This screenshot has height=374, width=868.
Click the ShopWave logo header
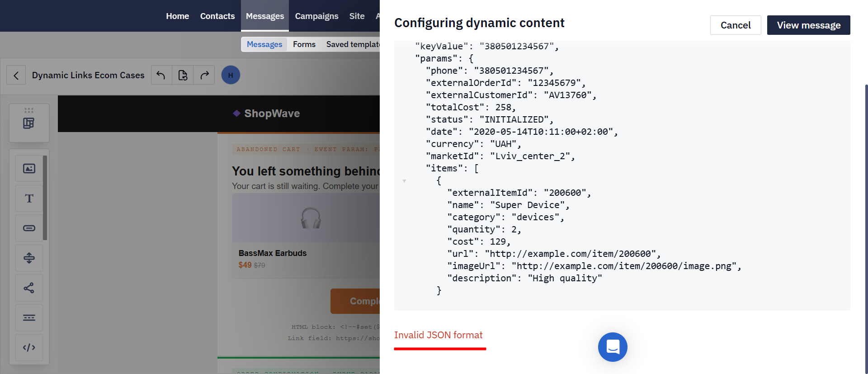[267, 114]
